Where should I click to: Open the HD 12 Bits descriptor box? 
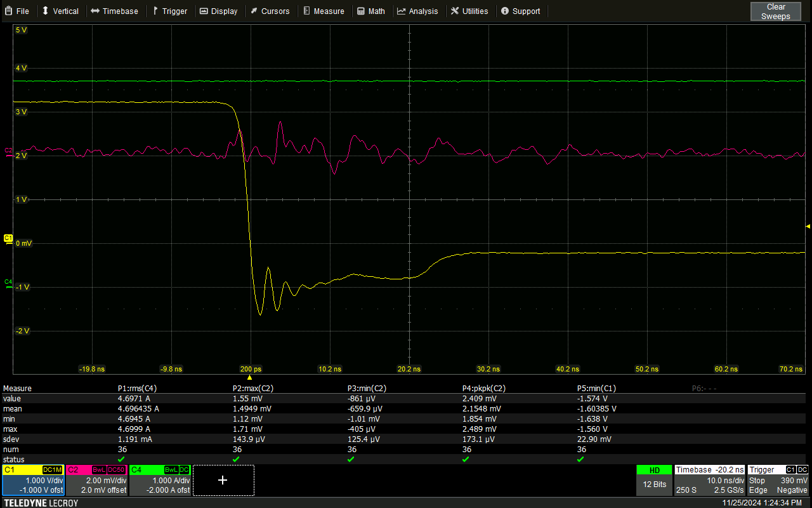pyautogui.click(x=654, y=480)
